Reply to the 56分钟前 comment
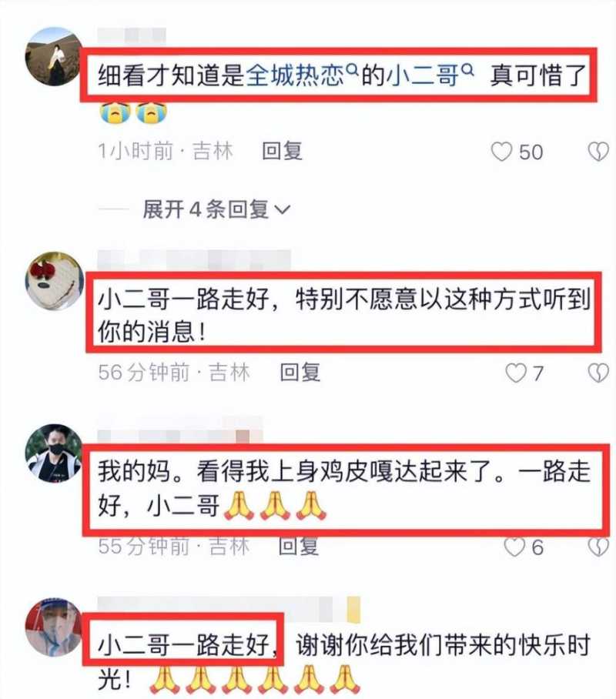The width and height of the screenshot is (616, 699). (300, 373)
